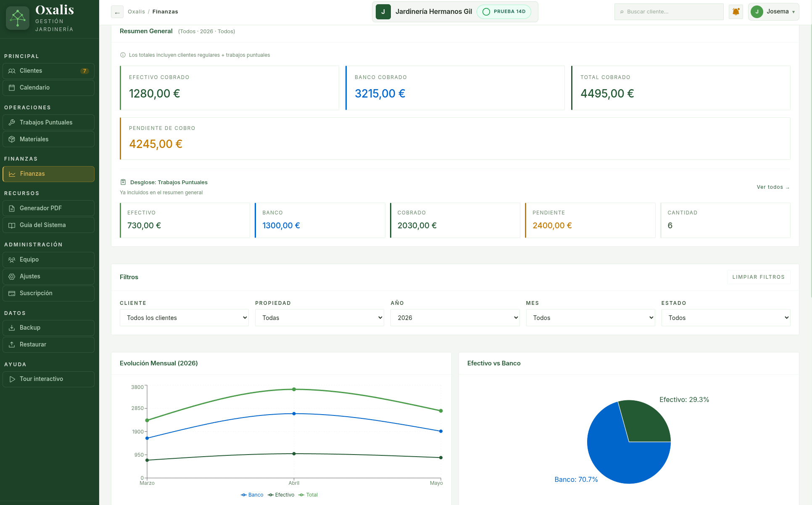This screenshot has height=505, width=812.
Task: Go to Trabajos Puntuales menu item
Action: [48, 122]
